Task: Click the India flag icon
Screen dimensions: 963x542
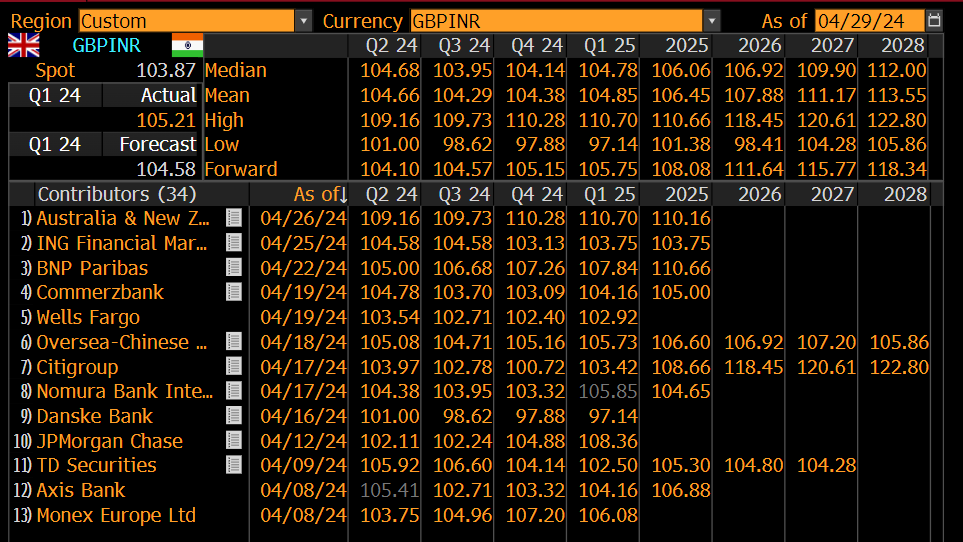Action: (187, 45)
